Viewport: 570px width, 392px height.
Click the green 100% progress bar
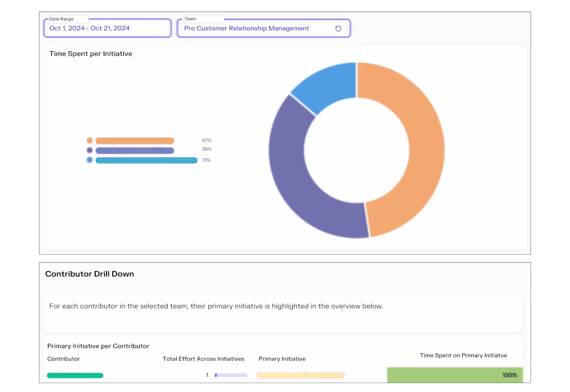coord(454,375)
